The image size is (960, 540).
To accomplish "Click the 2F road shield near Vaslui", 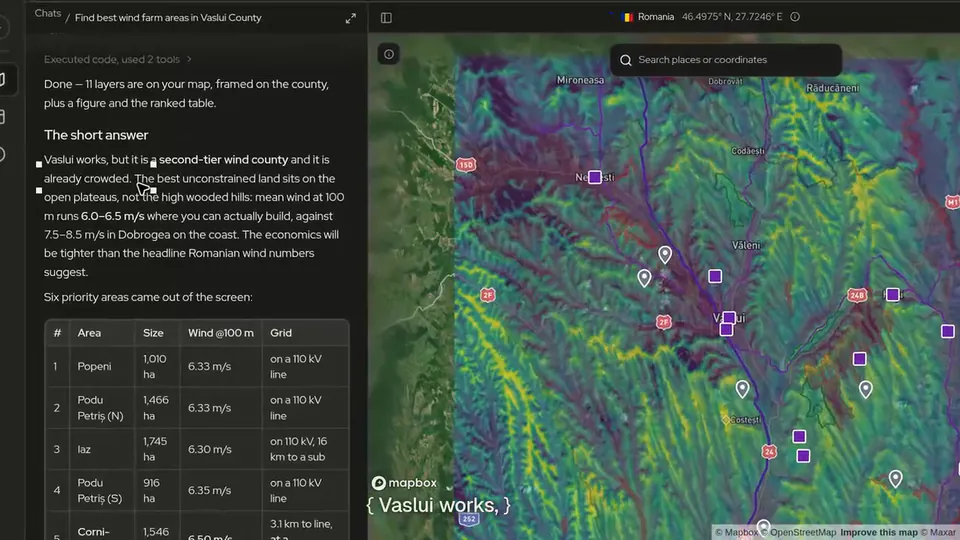I will [x=663, y=322].
